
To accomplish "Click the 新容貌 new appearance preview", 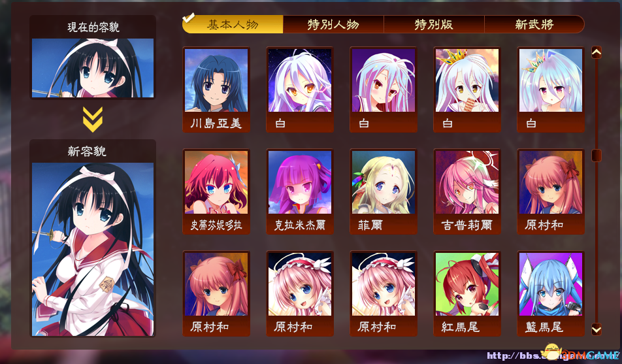I will 93,249.
